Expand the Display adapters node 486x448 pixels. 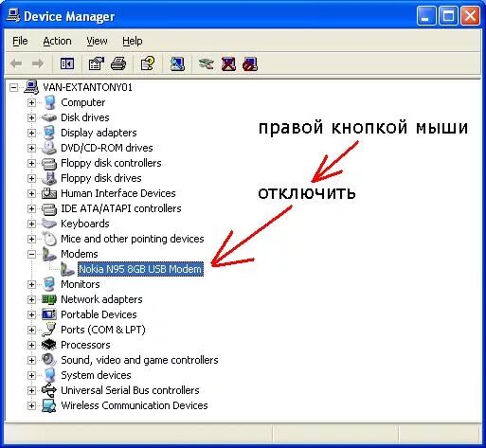click(31, 133)
